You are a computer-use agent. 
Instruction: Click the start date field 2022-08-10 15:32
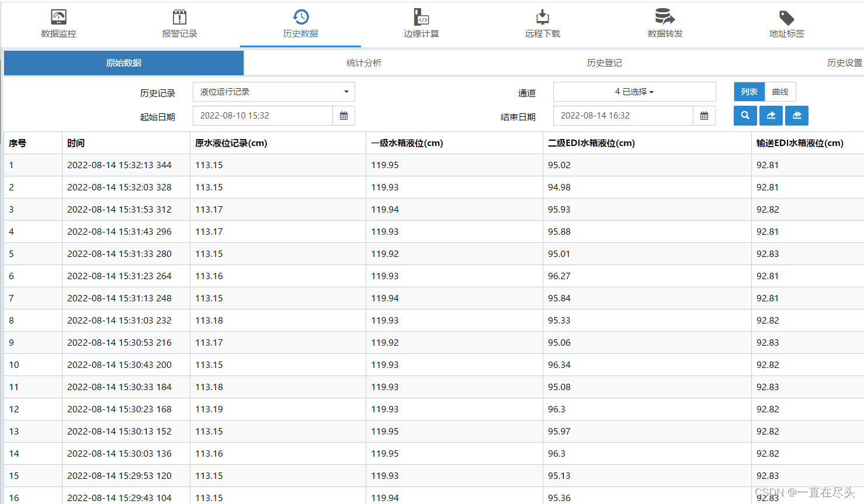(263, 116)
